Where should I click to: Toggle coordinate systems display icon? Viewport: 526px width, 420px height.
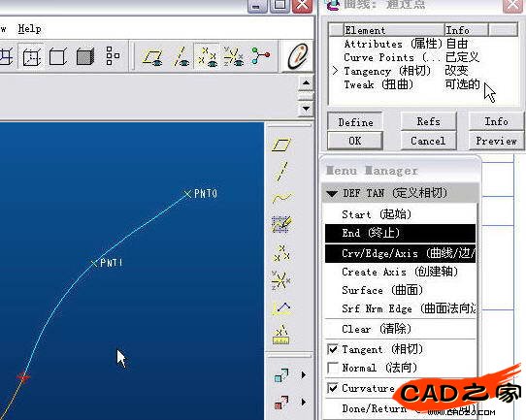234,56
